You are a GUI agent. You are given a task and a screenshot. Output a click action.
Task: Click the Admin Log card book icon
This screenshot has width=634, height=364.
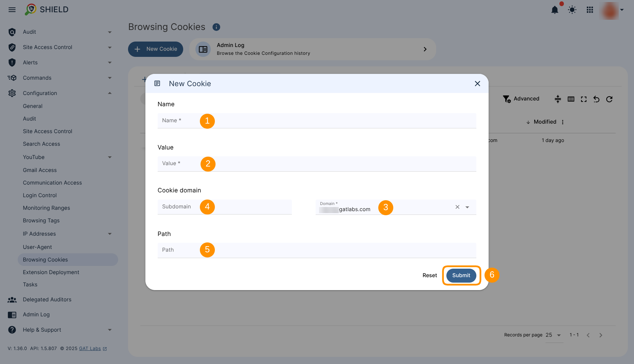(203, 49)
